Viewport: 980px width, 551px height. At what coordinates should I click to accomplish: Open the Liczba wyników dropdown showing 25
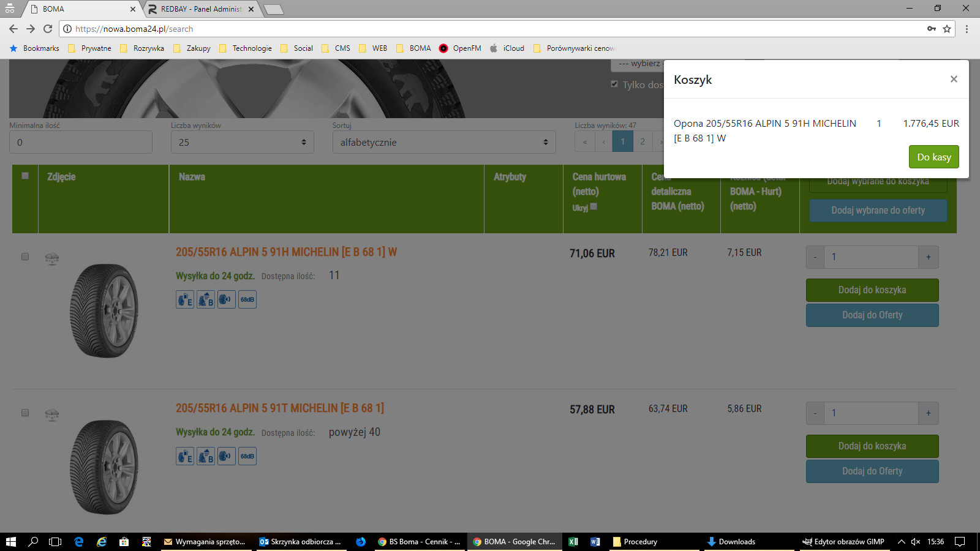[x=242, y=142]
